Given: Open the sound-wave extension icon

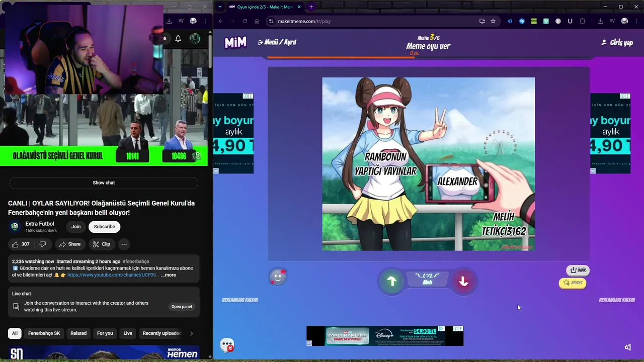Looking at the screenshot, I should 510,21.
